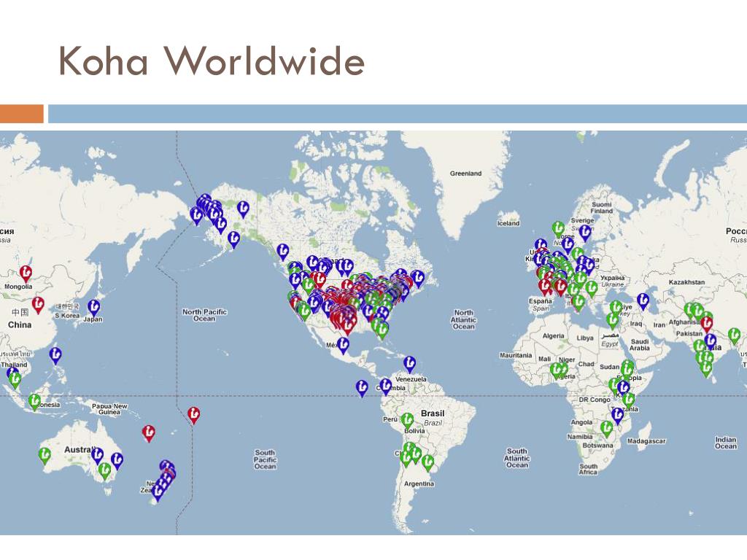Select the 'Namibia' label
The width and height of the screenshot is (747, 560).
[x=580, y=437]
